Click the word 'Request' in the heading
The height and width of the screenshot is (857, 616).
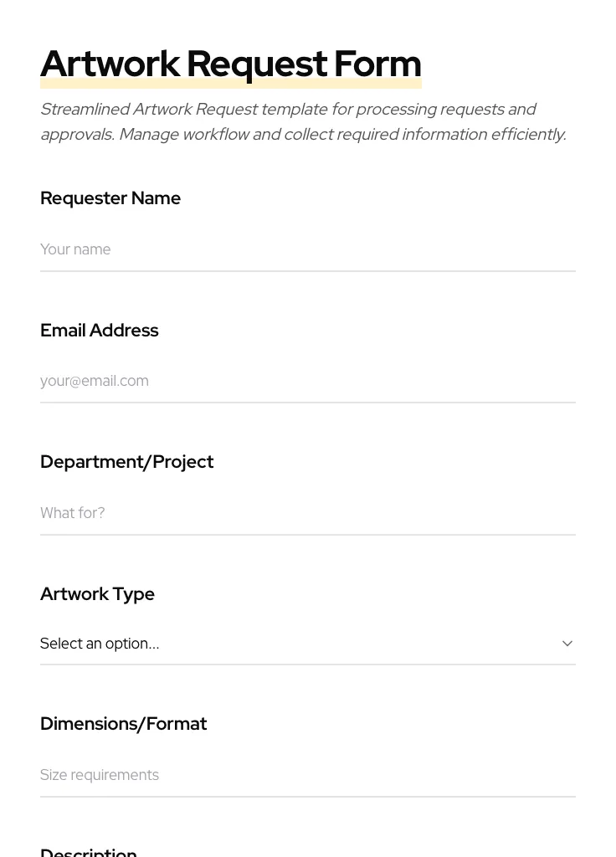(x=256, y=64)
